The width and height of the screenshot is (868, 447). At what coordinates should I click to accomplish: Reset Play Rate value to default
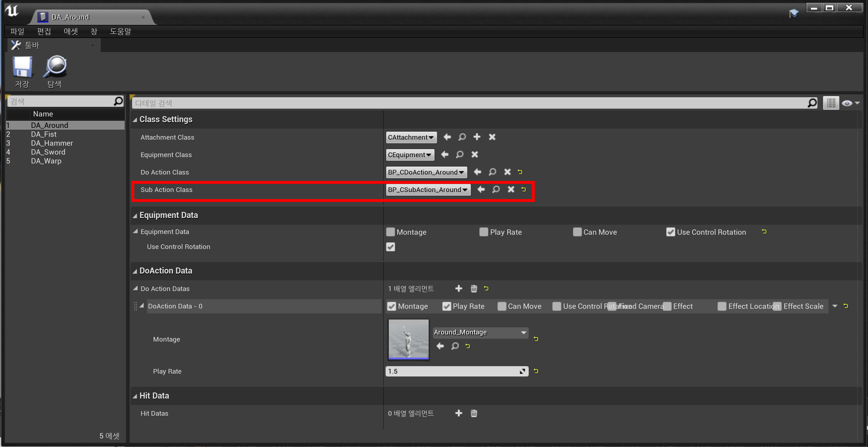tap(536, 371)
